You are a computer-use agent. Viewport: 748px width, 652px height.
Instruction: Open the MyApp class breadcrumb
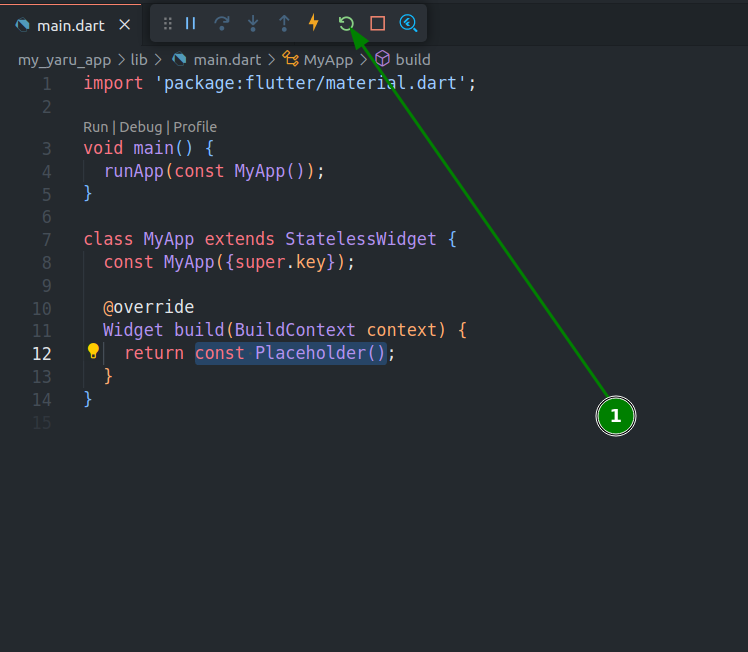[x=328, y=60]
